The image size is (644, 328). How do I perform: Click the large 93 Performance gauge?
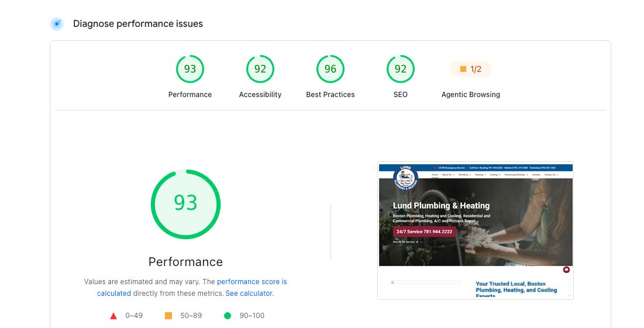coord(185,204)
